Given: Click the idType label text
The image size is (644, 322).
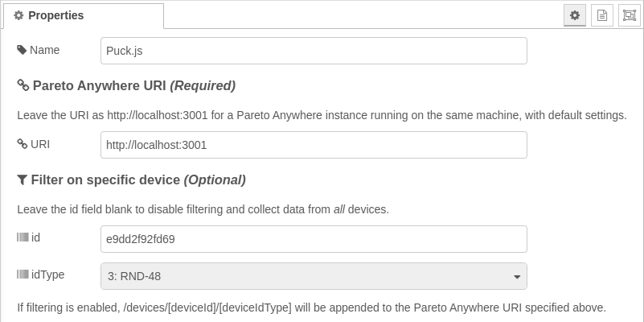Looking at the screenshot, I should pyautogui.click(x=47, y=275).
